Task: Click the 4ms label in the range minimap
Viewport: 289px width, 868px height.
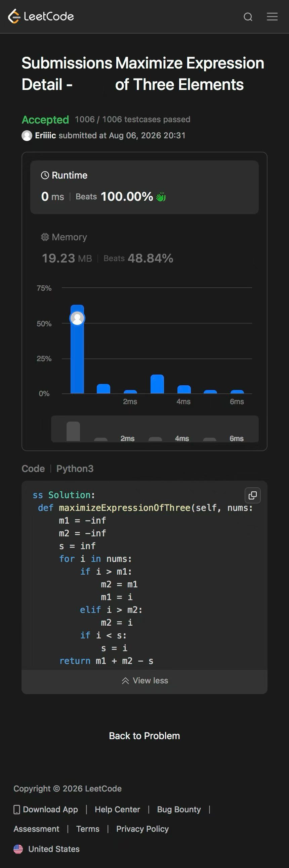Action: [182, 438]
